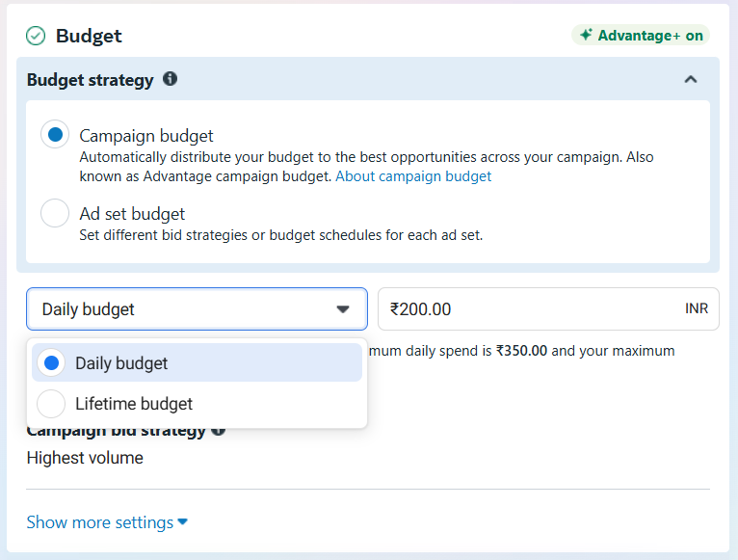Expand Show more settings link
Image resolution: width=738 pixels, height=560 pixels.
[107, 522]
